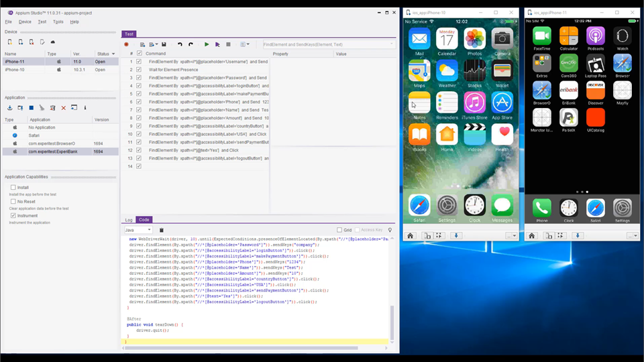Open the Help menu
Image resolution: width=644 pixels, height=362 pixels.
tap(74, 21)
